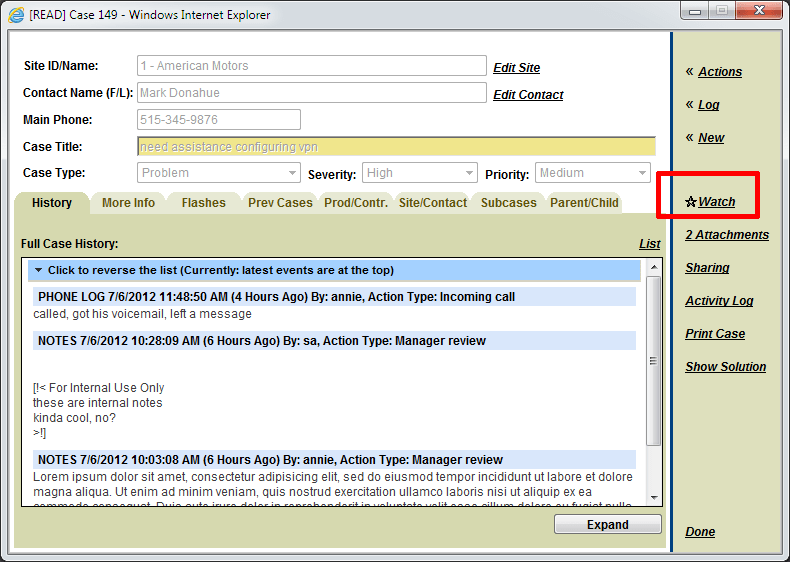Expand the Actions double-chevron menu

tap(689, 71)
